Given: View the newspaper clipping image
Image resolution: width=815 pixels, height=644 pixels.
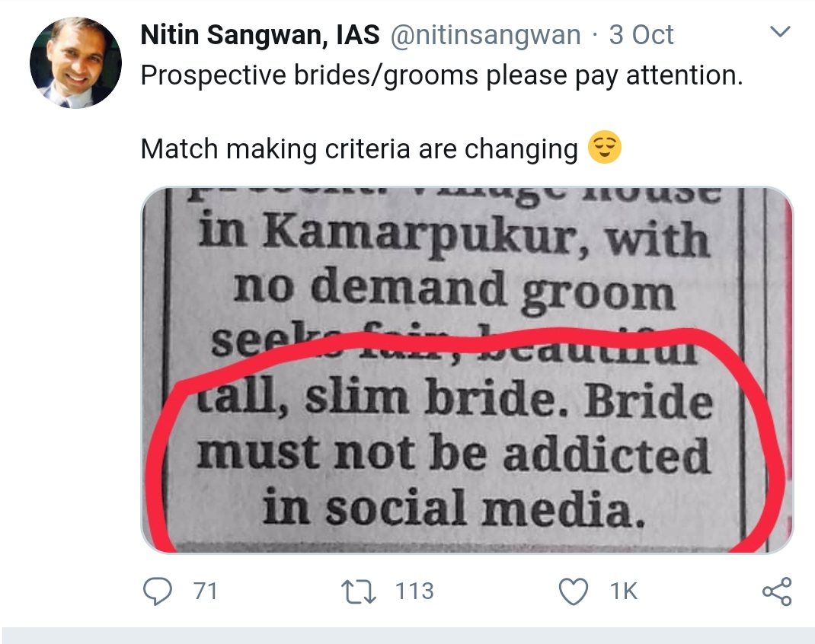Looking at the screenshot, I should [467, 369].
